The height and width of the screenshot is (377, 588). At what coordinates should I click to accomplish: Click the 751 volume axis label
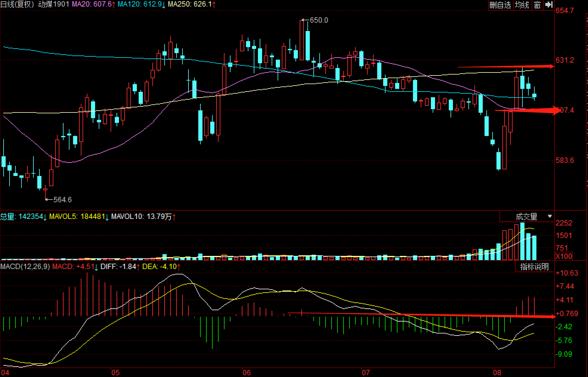pos(562,248)
